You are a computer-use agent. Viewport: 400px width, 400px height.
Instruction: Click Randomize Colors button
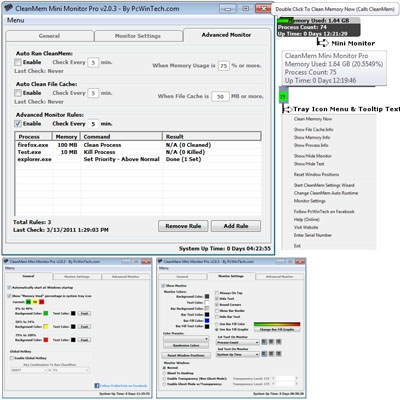pyautogui.click(x=186, y=346)
